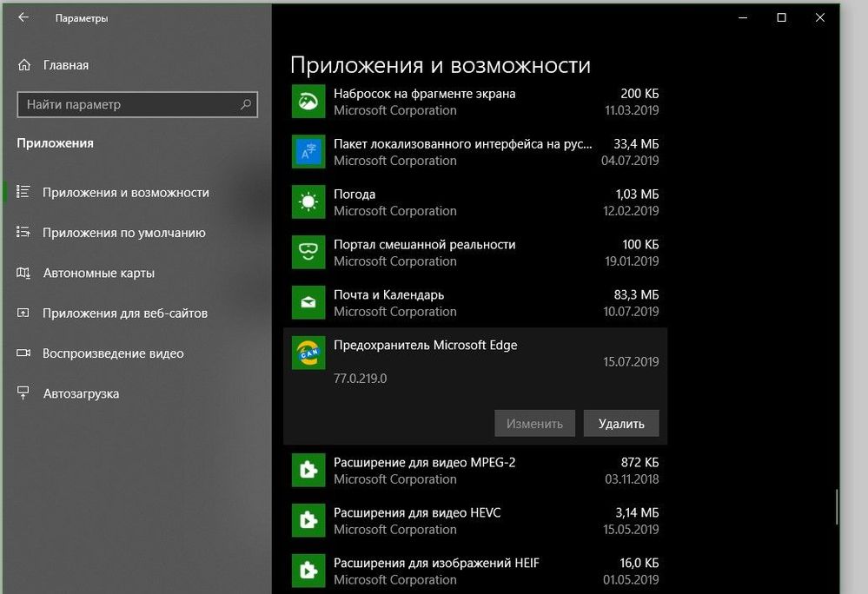Click the Набросок на фрагменте экрана app icon
The image size is (868, 594).
point(308,102)
